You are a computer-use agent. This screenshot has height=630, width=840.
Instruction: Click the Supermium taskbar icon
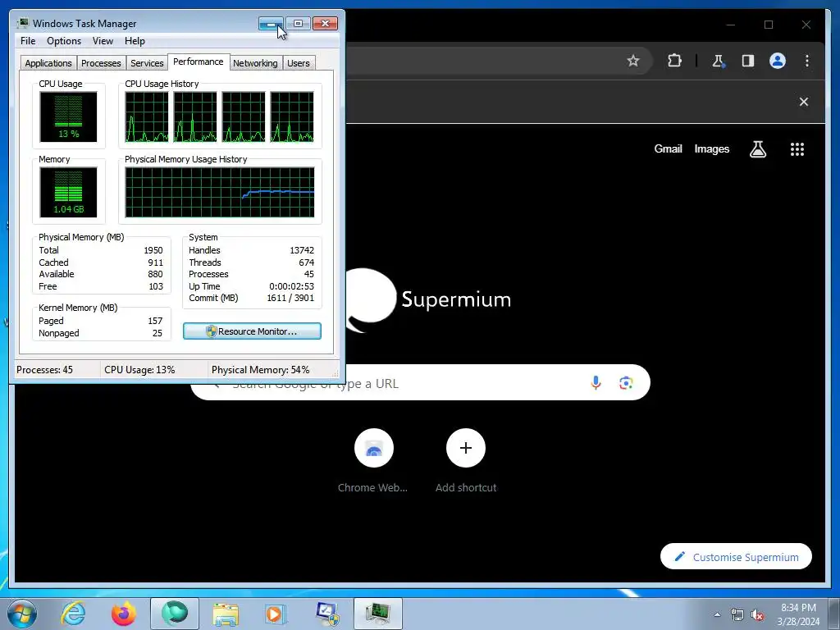[175, 614]
